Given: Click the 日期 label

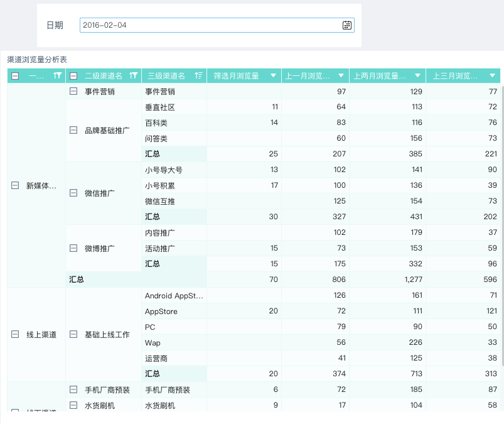Looking at the screenshot, I should coord(55,25).
